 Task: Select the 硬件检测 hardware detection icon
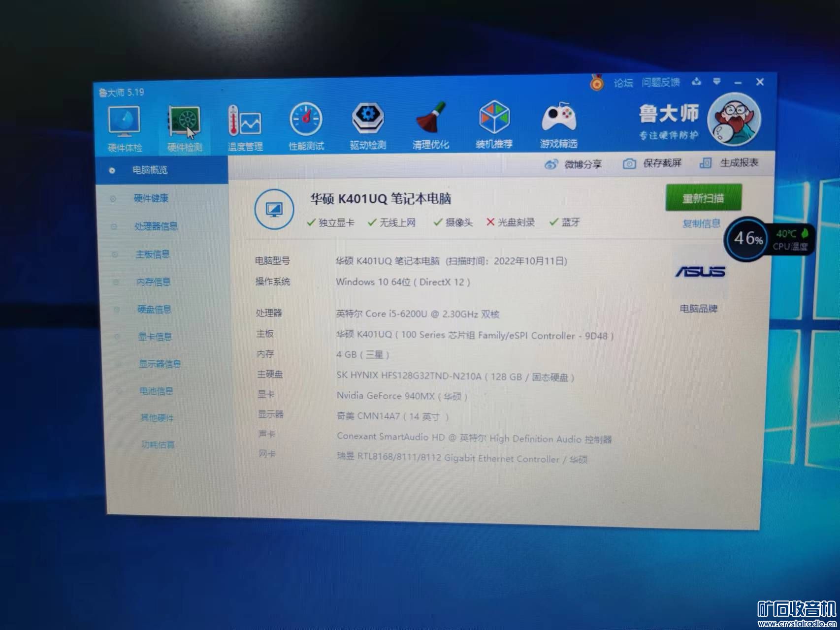[x=185, y=127]
